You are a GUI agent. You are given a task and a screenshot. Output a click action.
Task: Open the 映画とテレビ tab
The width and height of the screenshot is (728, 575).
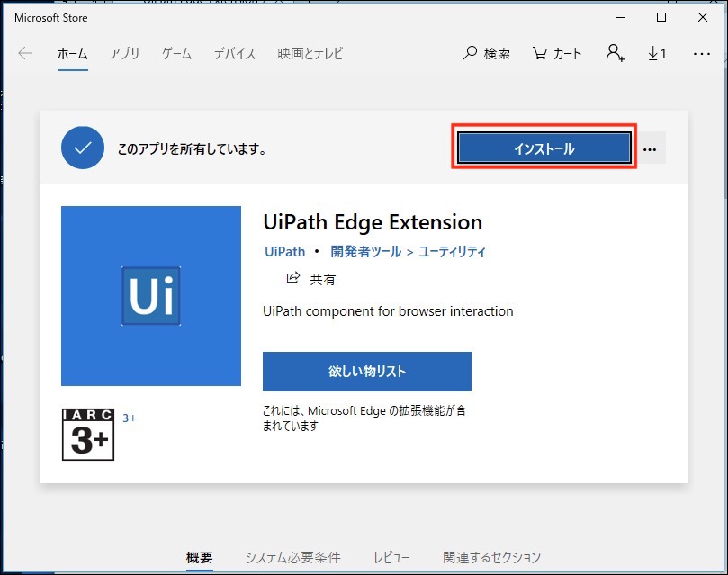coord(310,54)
